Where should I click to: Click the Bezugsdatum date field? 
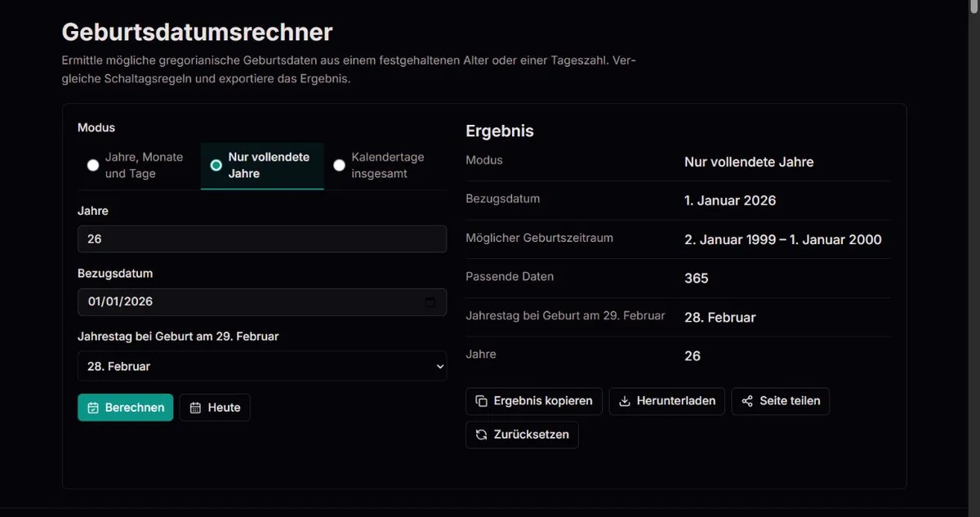[262, 301]
